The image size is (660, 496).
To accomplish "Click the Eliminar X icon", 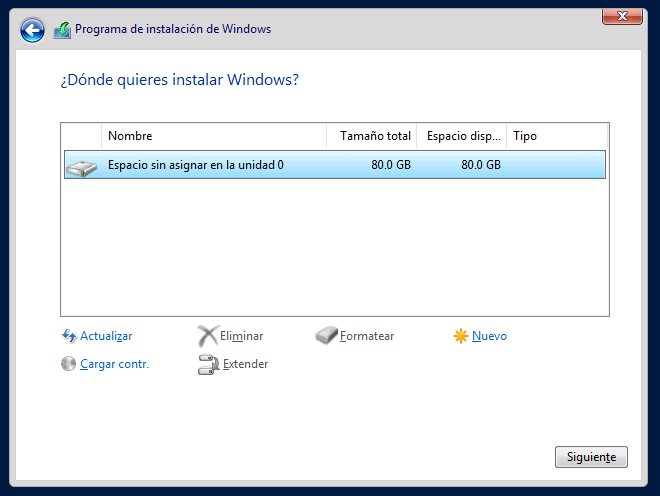I will click(x=208, y=336).
